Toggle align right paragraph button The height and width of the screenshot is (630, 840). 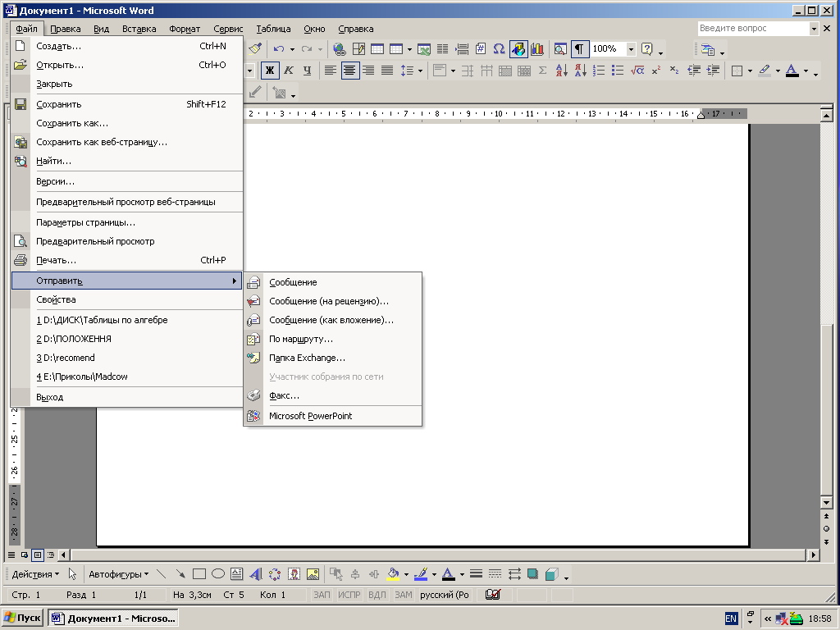(x=368, y=71)
